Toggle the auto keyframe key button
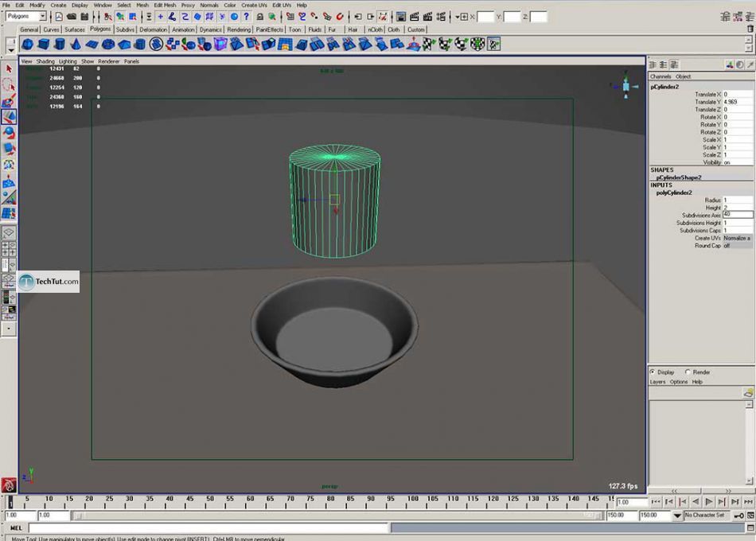Viewport: 756px width, 541px height. 738,516
